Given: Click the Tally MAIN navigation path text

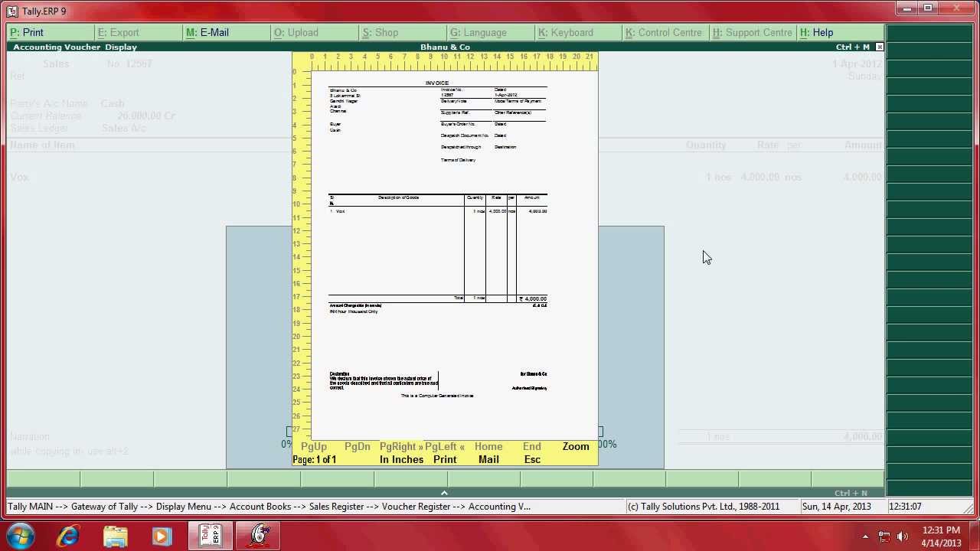Looking at the screenshot, I should [269, 507].
